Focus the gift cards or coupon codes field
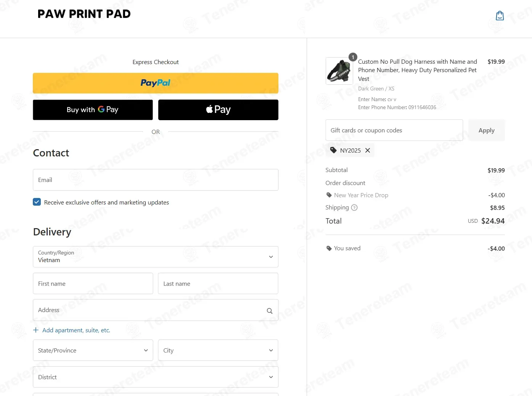The width and height of the screenshot is (532, 396). [394, 130]
